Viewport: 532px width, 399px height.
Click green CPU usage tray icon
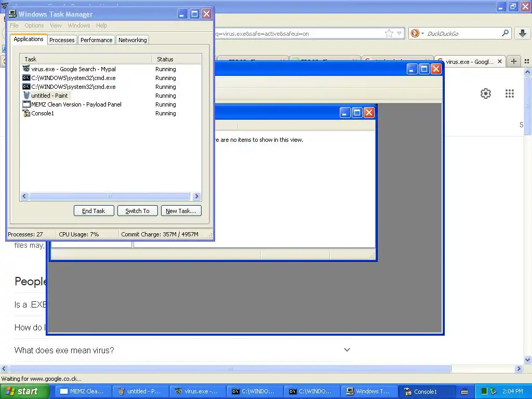point(484,391)
